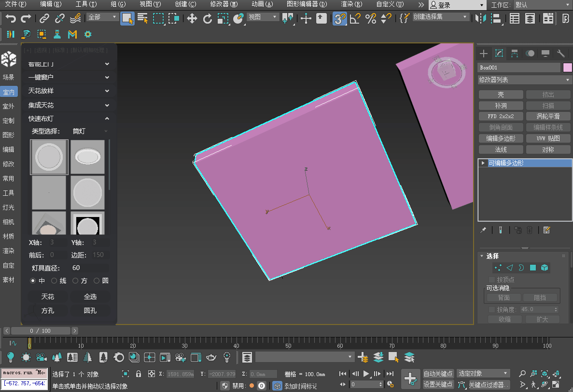Activate the Select and Scale tool

pyautogui.click(x=223, y=18)
